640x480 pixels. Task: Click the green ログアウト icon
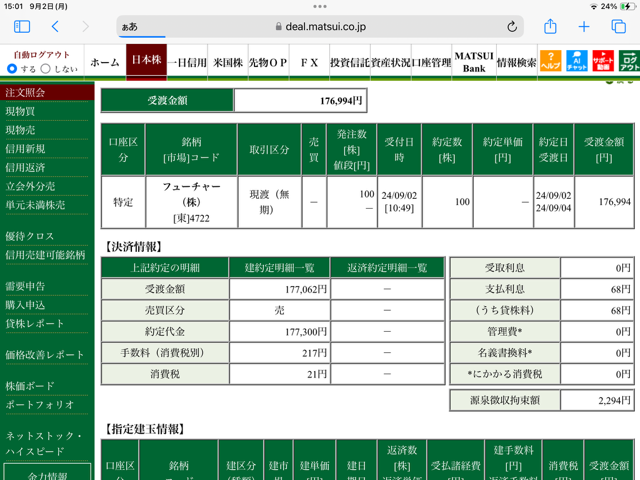point(629,61)
